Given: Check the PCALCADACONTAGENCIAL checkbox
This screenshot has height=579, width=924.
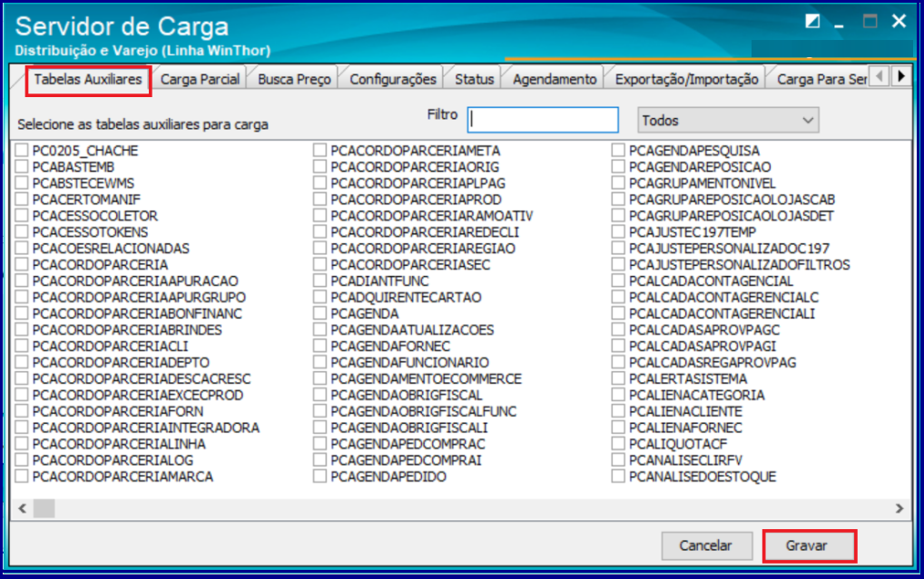Looking at the screenshot, I should click(x=618, y=281).
